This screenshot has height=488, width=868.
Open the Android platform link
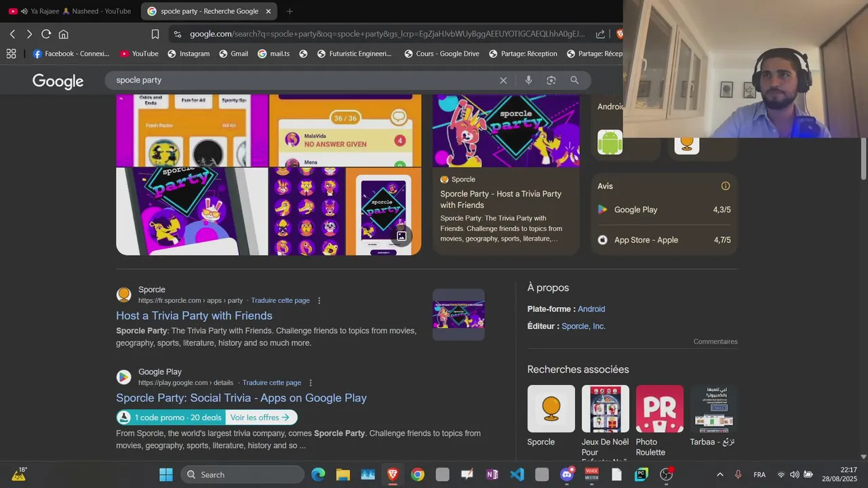pyautogui.click(x=591, y=309)
